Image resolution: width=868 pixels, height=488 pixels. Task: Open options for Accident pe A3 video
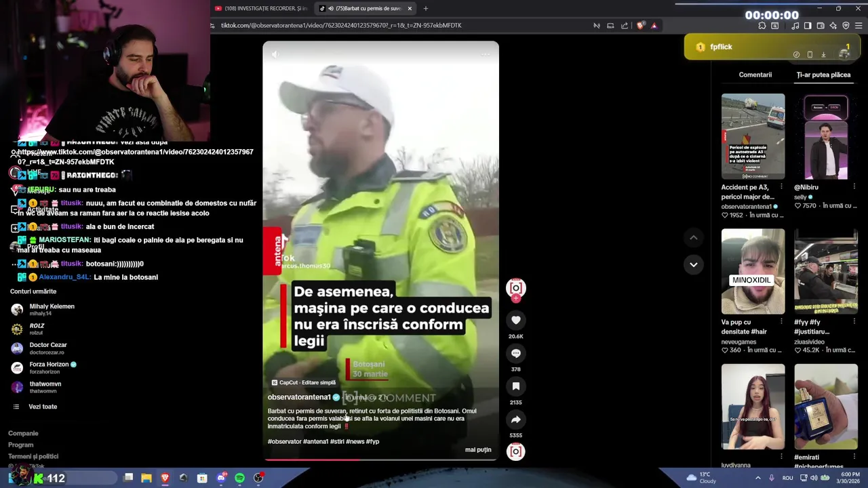click(781, 187)
